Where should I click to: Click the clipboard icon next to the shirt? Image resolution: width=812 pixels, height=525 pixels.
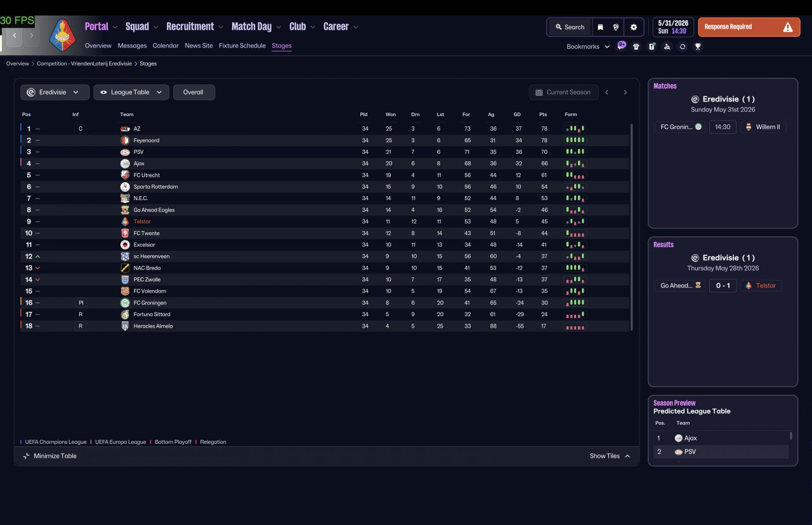(652, 46)
